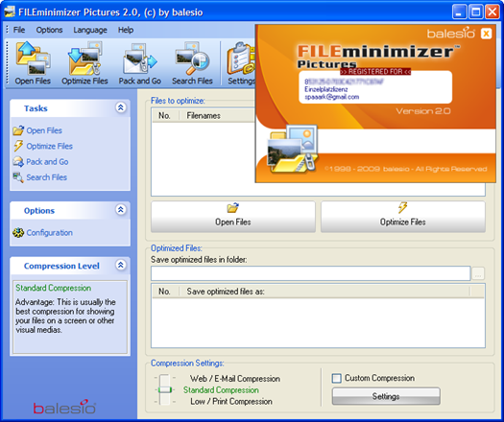504x422 pixels.
Task: Open the File menu
Action: (x=19, y=30)
